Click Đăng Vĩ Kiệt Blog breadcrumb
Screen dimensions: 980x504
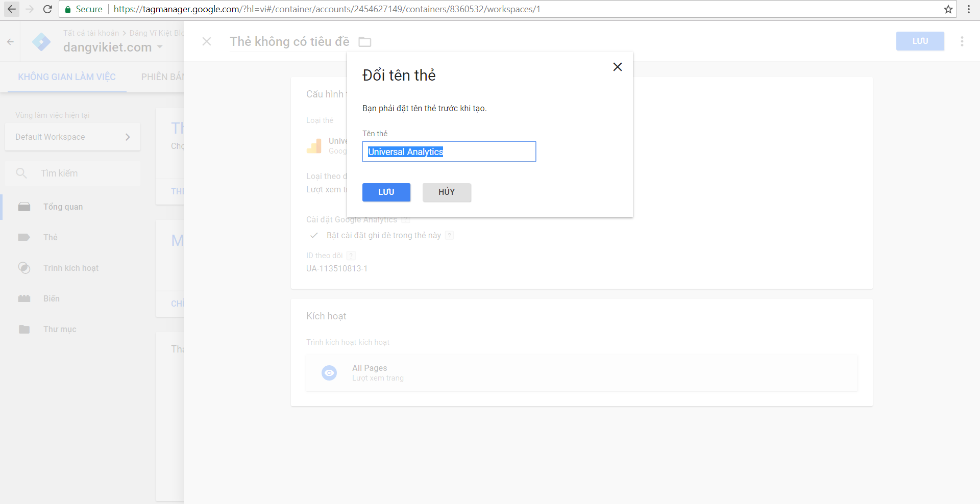(x=156, y=33)
